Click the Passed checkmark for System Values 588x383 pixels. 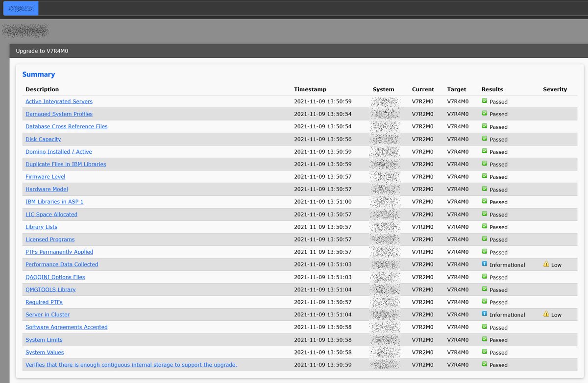pos(483,352)
